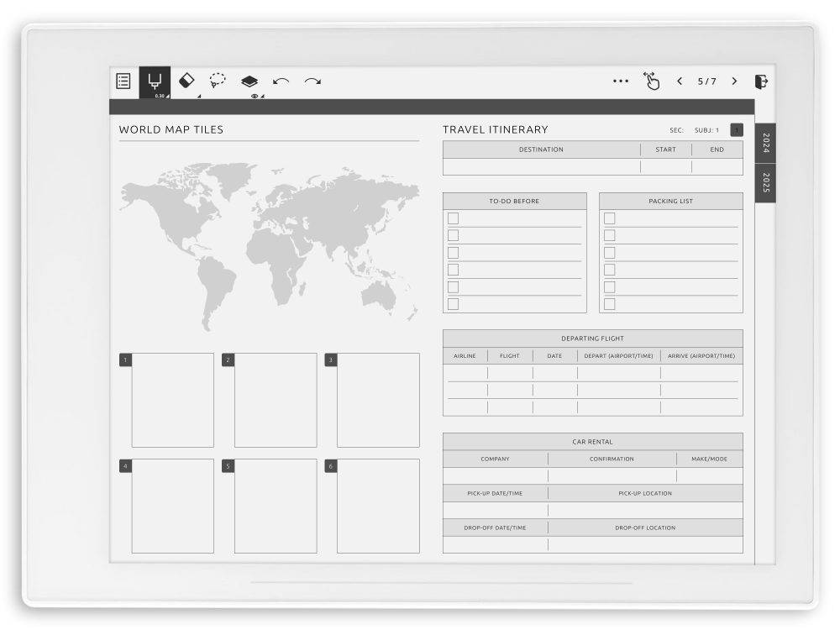Viewport: 840px width, 630px height.
Task: Open eraser options via its corner triangle
Action: (199, 97)
